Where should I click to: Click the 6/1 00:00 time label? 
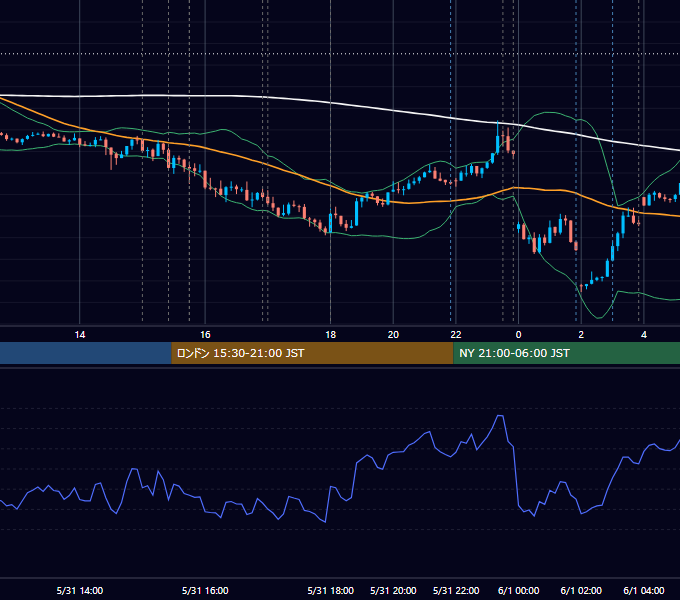click(x=518, y=590)
